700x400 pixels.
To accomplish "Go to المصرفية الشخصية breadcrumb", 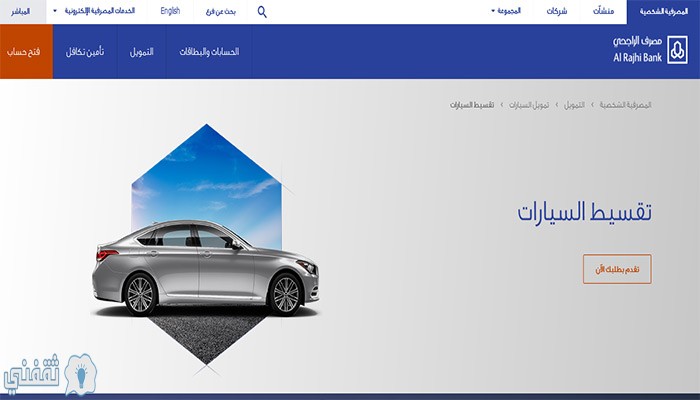I will pos(625,105).
